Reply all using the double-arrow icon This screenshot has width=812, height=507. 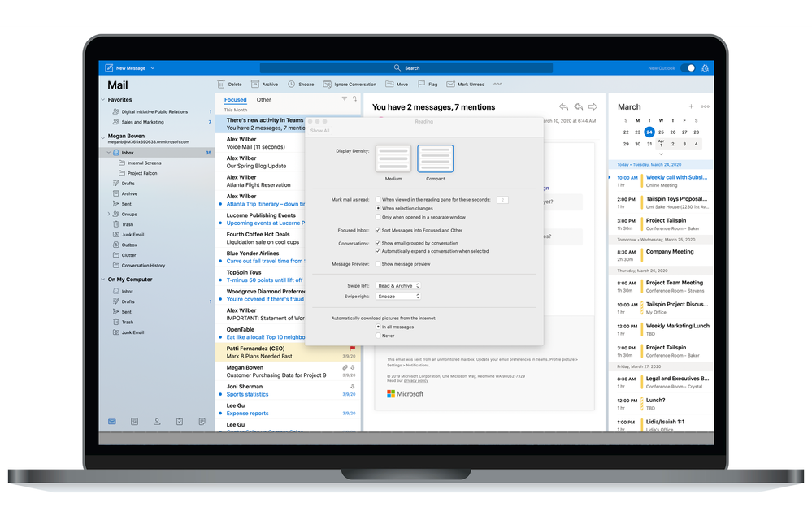coord(578,106)
